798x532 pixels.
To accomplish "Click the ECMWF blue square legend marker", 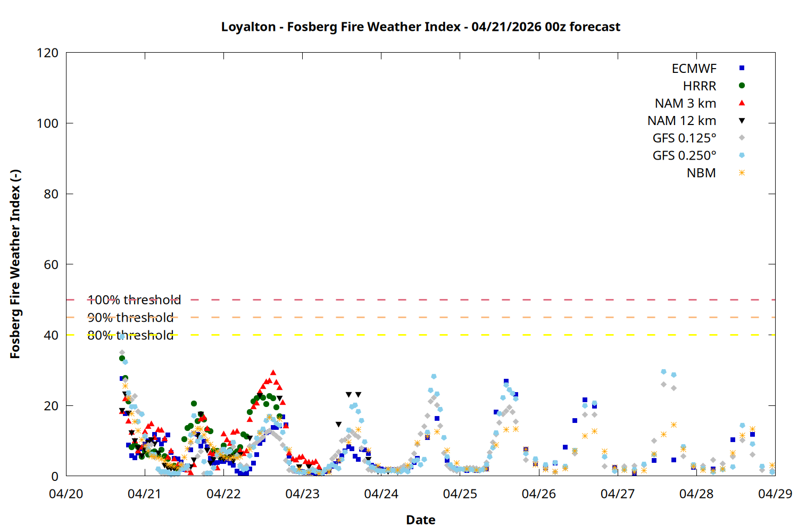I will [742, 68].
